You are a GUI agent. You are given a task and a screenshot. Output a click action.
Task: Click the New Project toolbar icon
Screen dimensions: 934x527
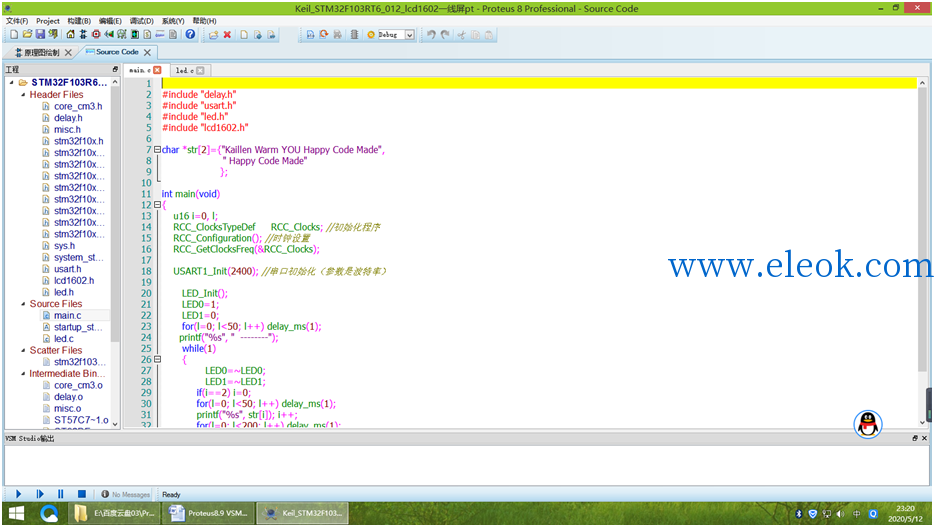point(14,35)
